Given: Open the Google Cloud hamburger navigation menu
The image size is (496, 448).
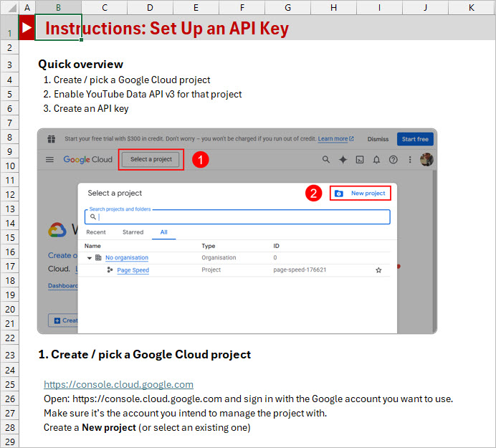Looking at the screenshot, I should [x=49, y=159].
